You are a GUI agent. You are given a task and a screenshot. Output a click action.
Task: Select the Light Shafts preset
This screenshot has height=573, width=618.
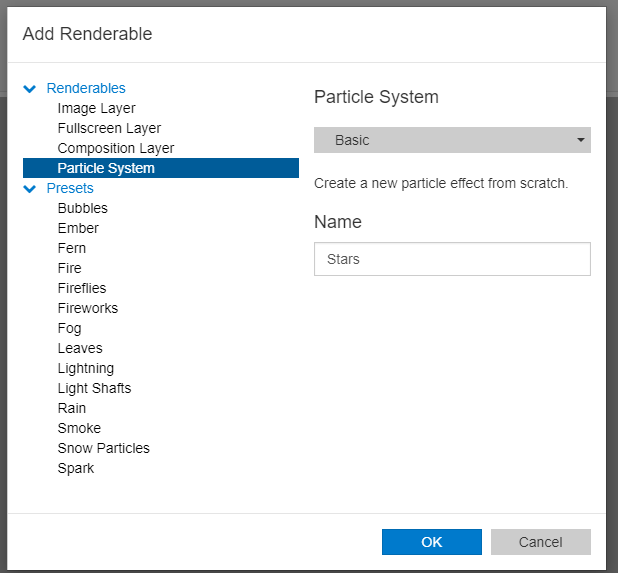pos(94,388)
